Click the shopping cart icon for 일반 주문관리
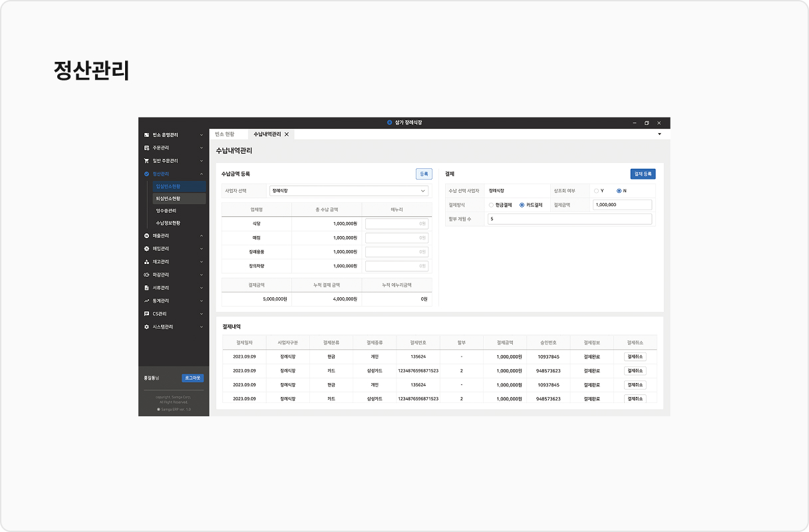This screenshot has width=809, height=532. click(x=146, y=161)
